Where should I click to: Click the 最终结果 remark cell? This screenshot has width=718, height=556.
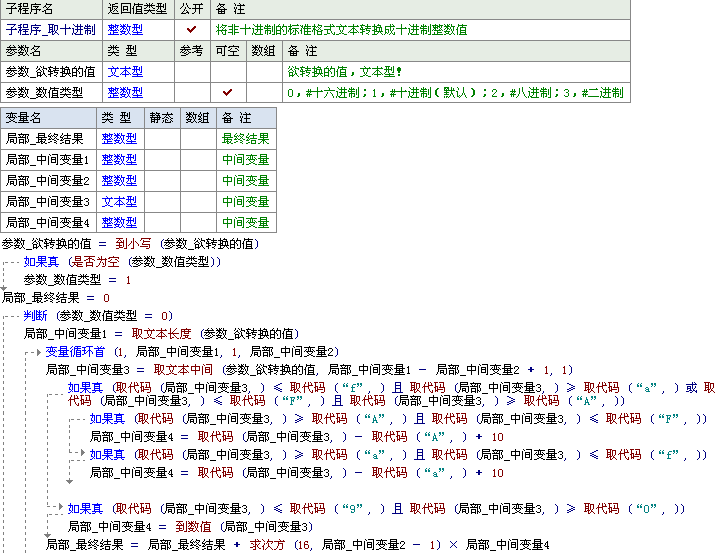coord(245,139)
